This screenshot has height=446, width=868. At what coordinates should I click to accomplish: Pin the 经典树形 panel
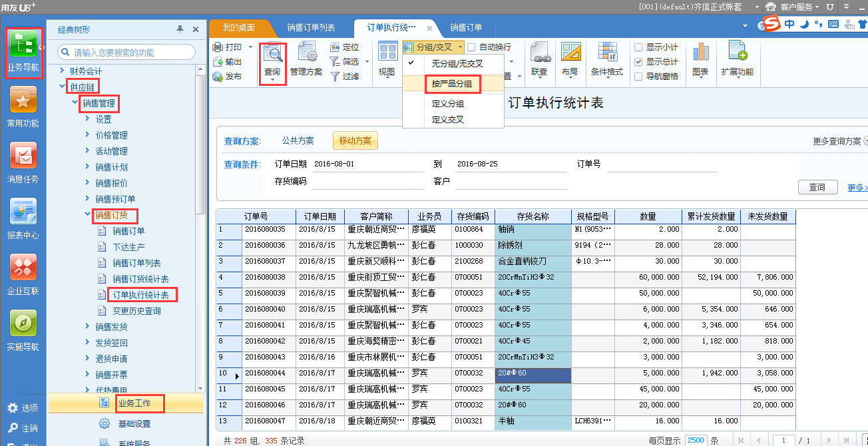[x=180, y=29]
